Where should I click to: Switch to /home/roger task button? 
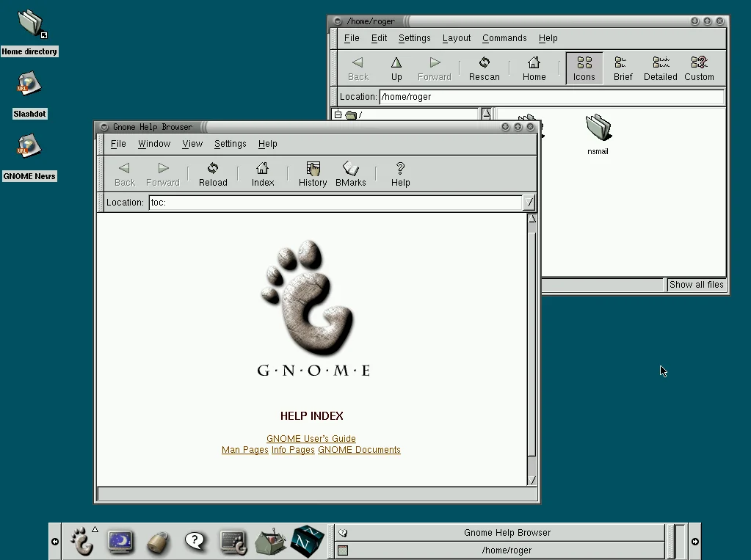tap(499, 550)
